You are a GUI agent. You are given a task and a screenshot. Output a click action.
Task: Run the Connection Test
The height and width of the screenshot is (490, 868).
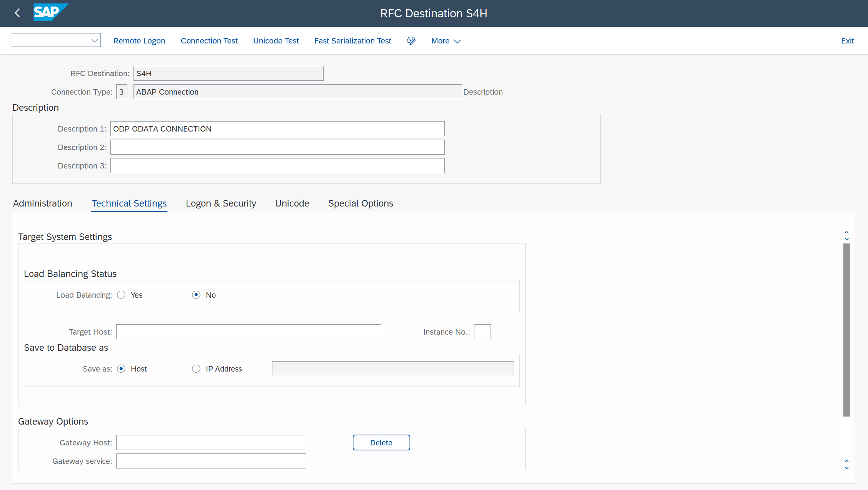click(x=209, y=40)
